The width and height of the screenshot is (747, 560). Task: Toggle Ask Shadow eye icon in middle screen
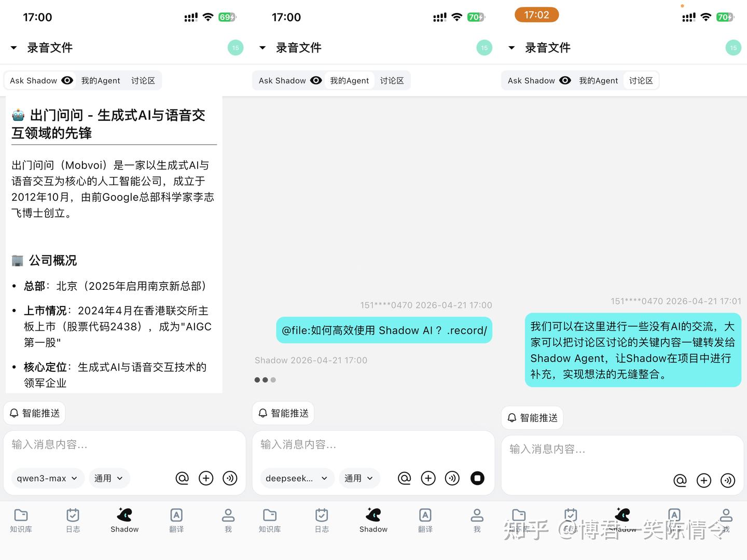click(316, 80)
